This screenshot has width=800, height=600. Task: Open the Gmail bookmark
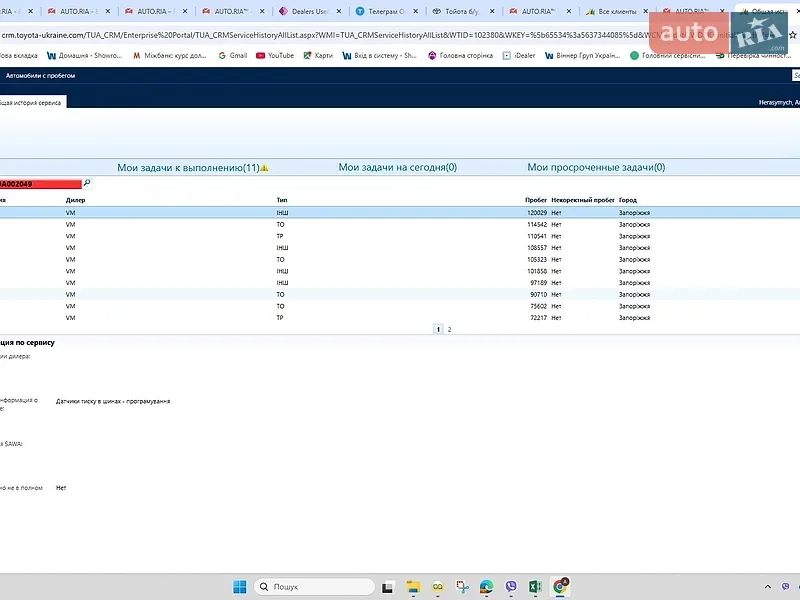[x=233, y=56]
